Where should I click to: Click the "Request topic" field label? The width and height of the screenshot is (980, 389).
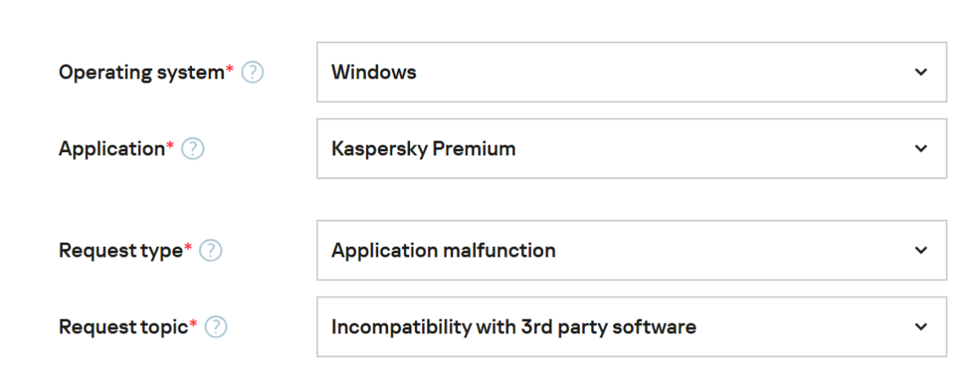123,328
